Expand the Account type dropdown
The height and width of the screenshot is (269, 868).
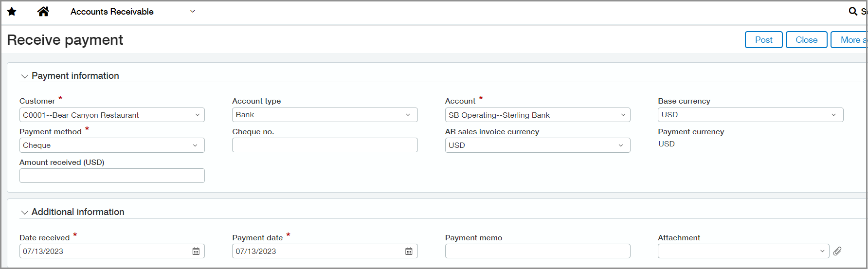tap(325, 115)
